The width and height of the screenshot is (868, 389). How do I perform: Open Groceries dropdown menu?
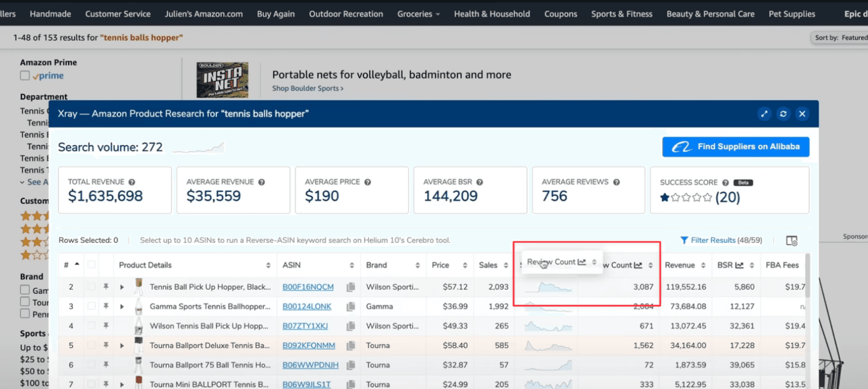(418, 14)
